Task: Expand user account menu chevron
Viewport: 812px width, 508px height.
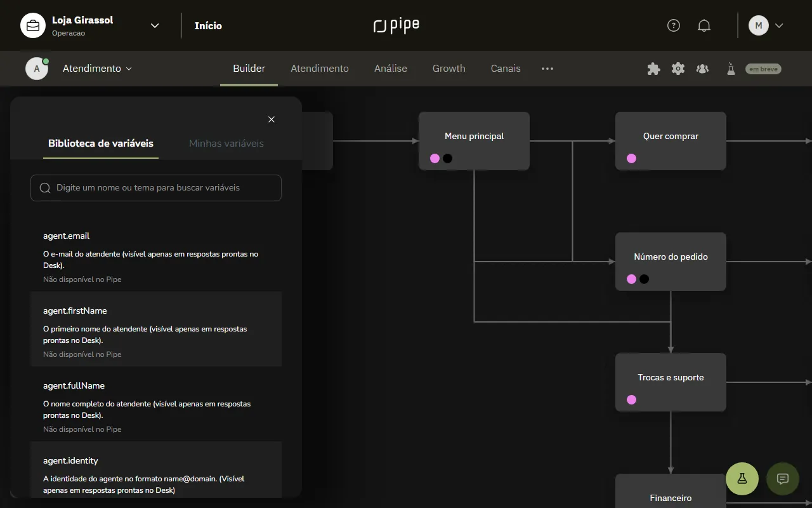Action: coord(780,25)
